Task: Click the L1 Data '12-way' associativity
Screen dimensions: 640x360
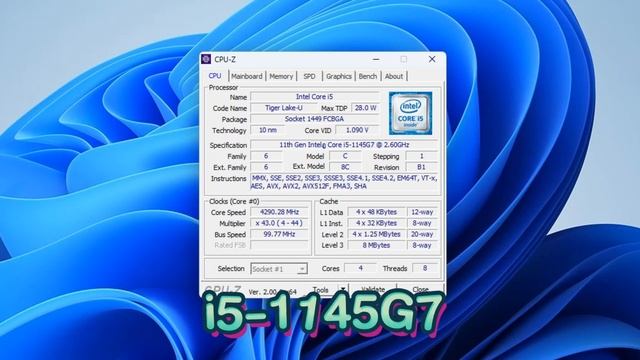Action: [x=422, y=212]
